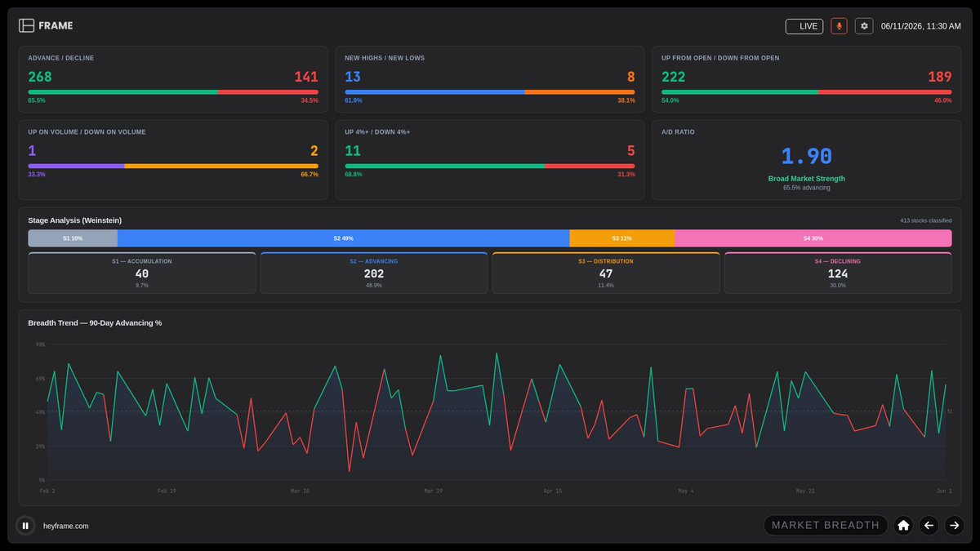This screenshot has width=980, height=551.
Task: Click the Advance/Decline progress bar
Action: coord(173,92)
